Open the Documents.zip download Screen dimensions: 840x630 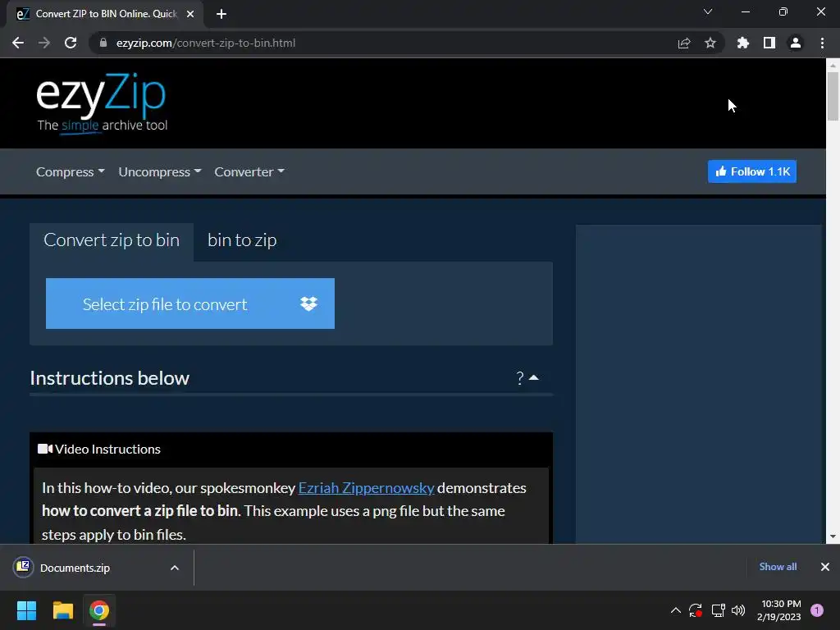tap(75, 568)
